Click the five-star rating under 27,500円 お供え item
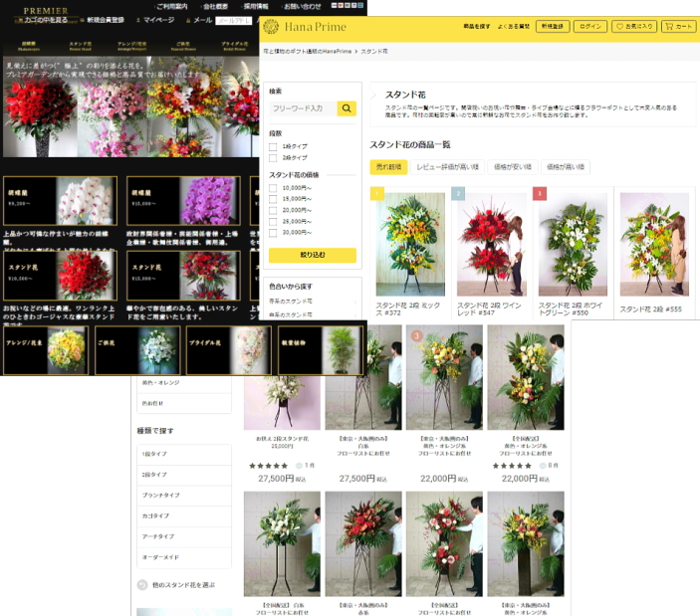 coord(268,466)
